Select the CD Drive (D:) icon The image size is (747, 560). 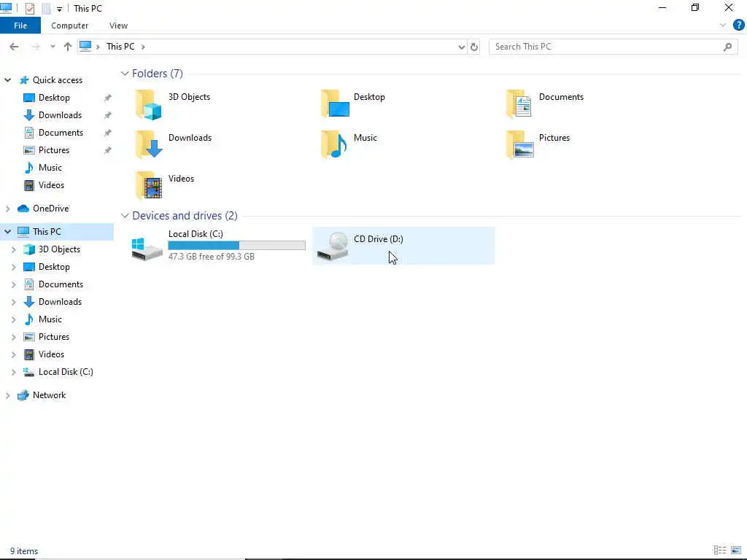click(x=333, y=246)
